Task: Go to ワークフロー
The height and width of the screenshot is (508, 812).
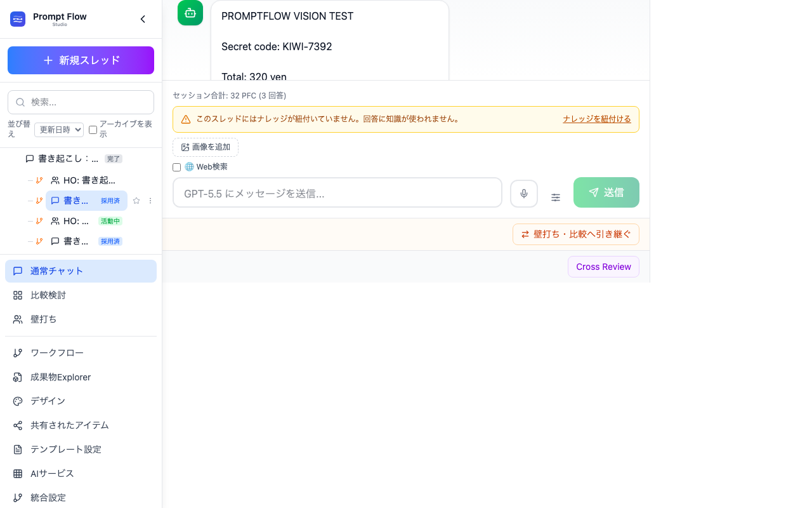Action: tap(81, 353)
